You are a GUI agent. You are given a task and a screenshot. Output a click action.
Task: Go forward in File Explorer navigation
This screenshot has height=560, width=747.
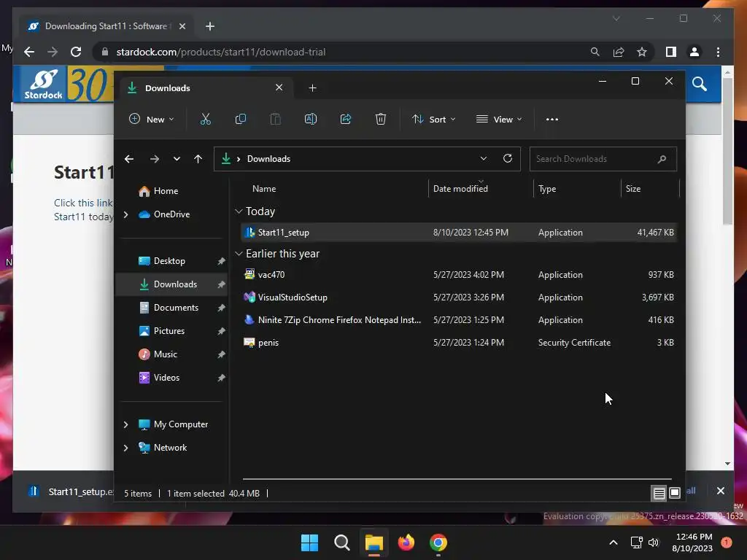point(155,159)
